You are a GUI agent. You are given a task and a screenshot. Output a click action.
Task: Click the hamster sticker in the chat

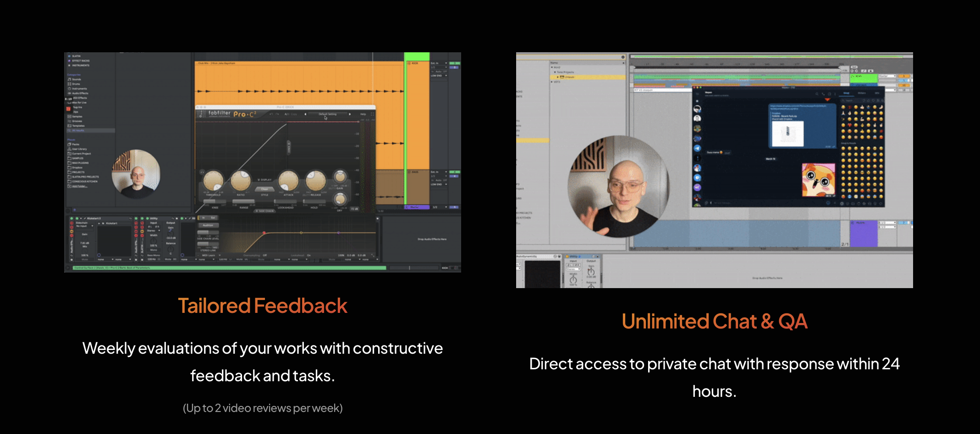click(818, 179)
